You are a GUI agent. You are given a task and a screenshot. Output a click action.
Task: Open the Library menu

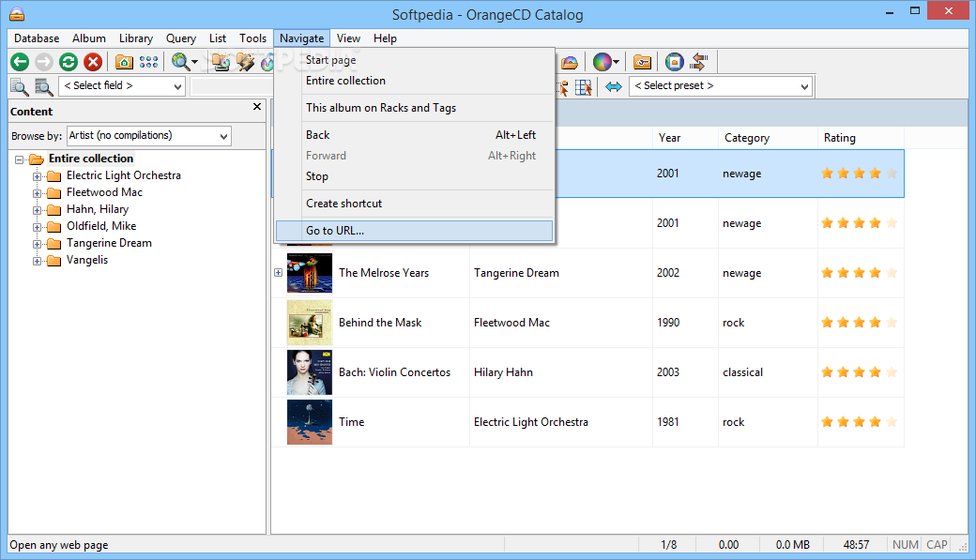click(136, 38)
